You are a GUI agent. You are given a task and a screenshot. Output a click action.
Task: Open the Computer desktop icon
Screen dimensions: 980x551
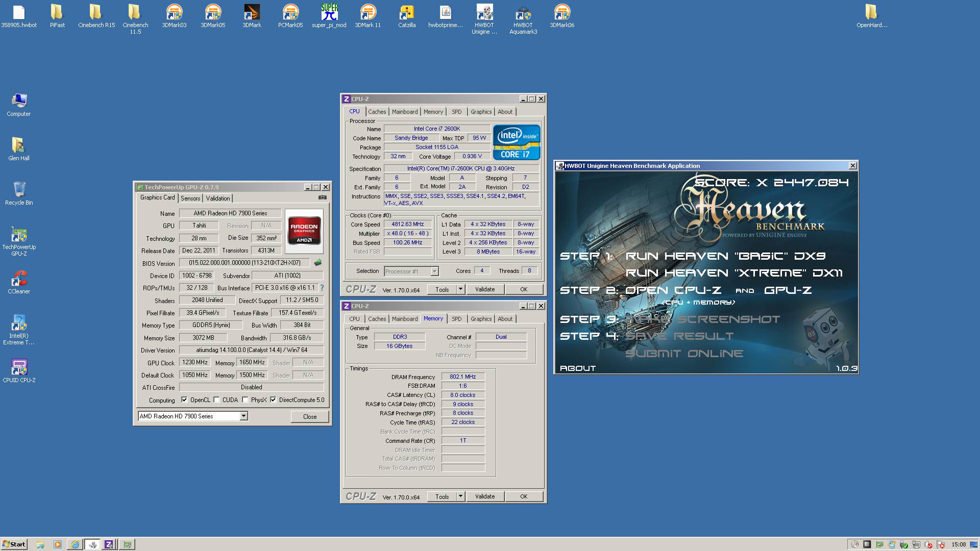pos(19,105)
